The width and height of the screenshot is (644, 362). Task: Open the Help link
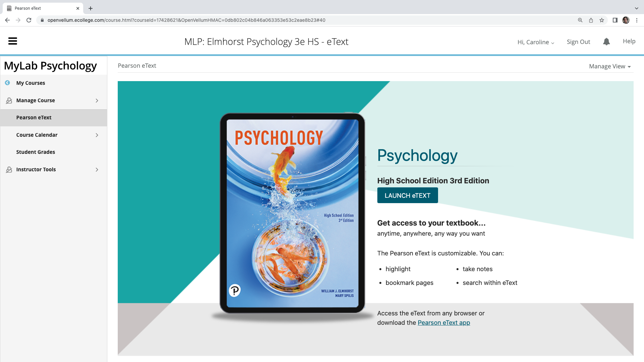click(x=629, y=41)
